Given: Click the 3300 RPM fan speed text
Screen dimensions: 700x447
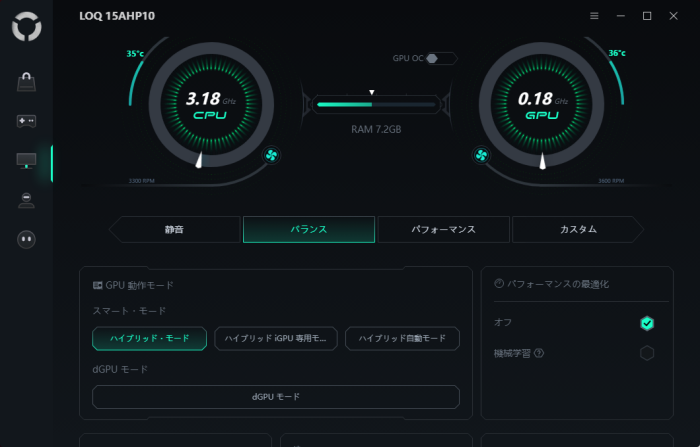Looking at the screenshot, I should point(142,181).
